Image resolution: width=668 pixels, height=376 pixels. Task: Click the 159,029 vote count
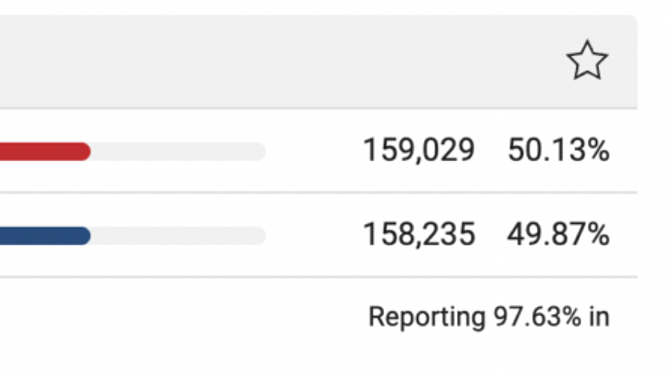(419, 150)
